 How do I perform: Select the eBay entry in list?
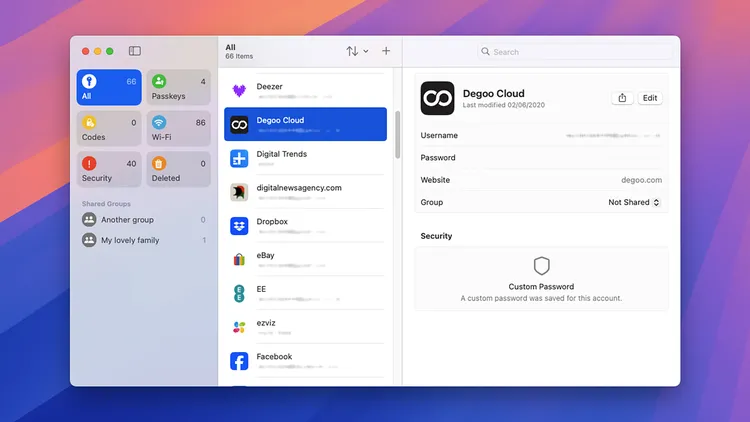click(305, 260)
